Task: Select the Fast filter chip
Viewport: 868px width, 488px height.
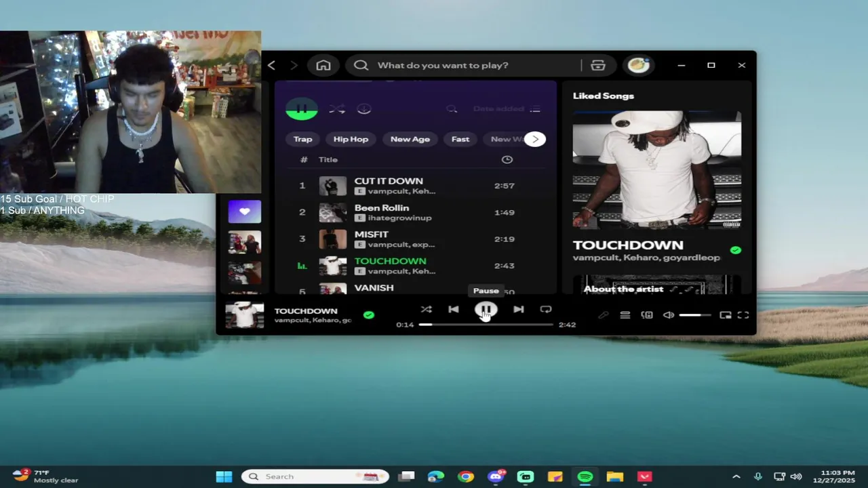Action: (460, 139)
